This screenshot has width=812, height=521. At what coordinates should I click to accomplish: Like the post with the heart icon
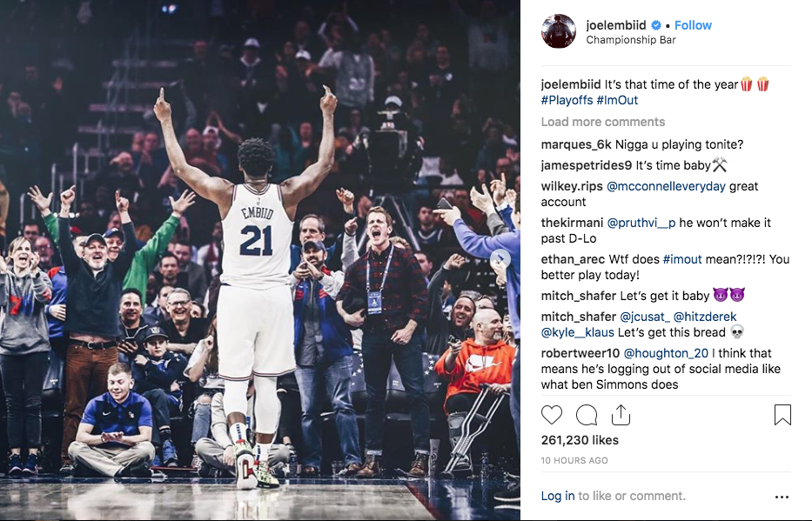(552, 415)
